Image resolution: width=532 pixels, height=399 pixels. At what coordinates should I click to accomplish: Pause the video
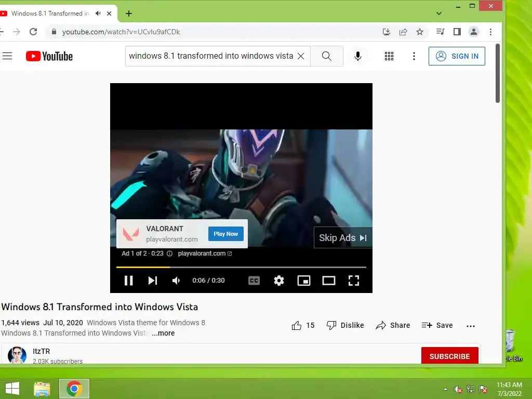pyautogui.click(x=129, y=280)
